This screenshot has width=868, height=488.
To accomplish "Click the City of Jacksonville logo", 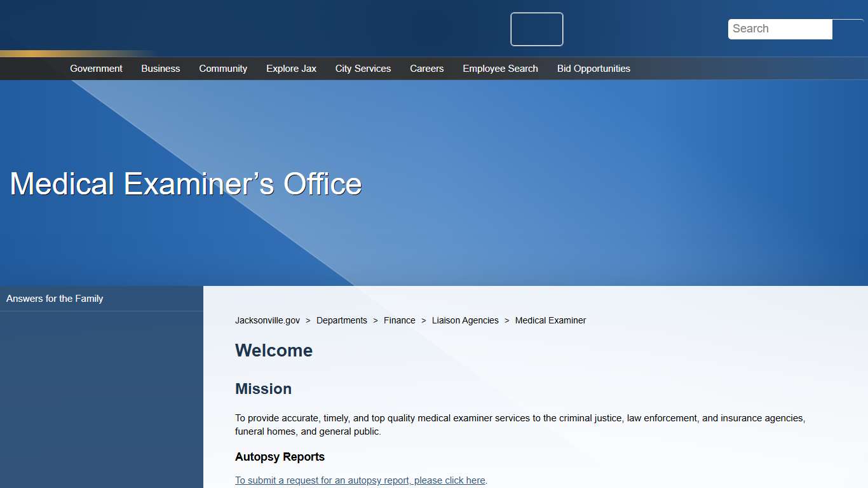I will tap(536, 29).
